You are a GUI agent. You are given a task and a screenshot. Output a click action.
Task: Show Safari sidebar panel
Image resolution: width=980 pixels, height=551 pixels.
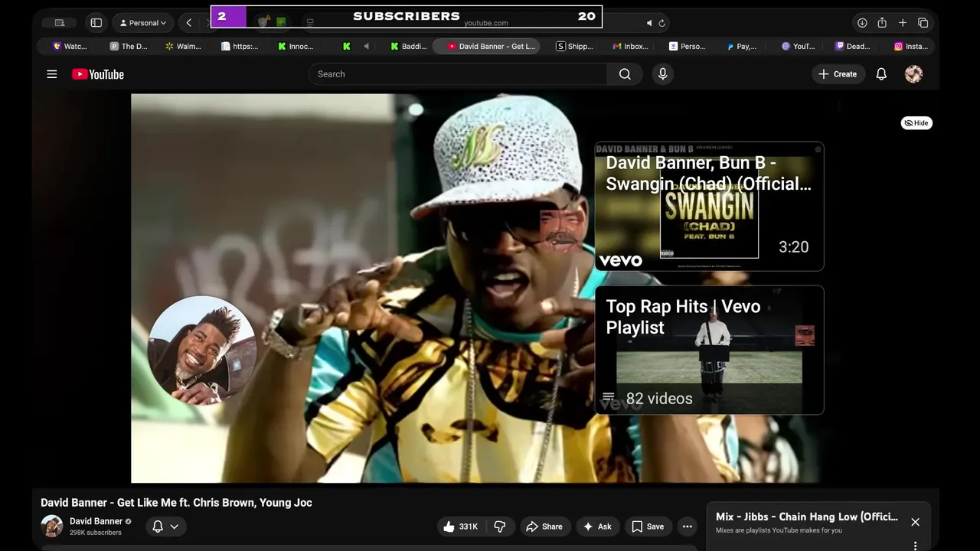(x=96, y=23)
